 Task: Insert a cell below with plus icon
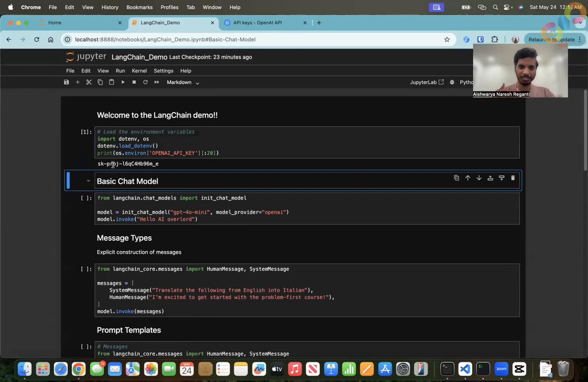(x=77, y=82)
